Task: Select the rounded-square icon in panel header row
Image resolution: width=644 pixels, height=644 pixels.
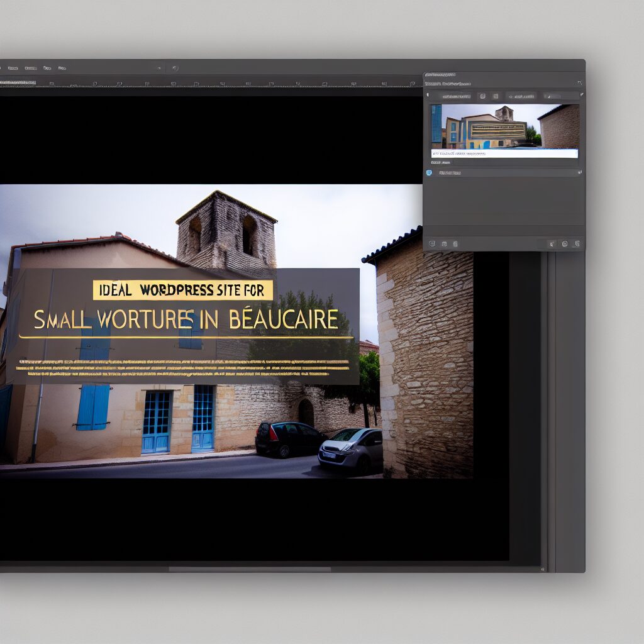Action: (482, 96)
